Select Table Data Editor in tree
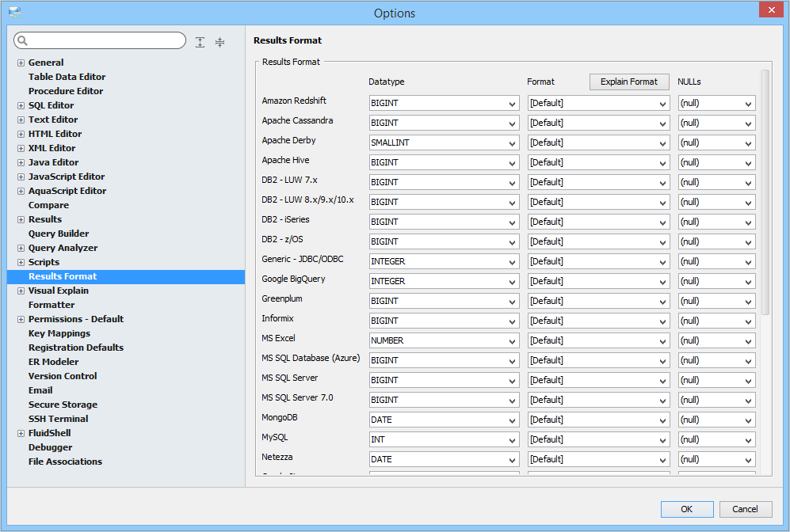The width and height of the screenshot is (790, 532). tap(67, 77)
